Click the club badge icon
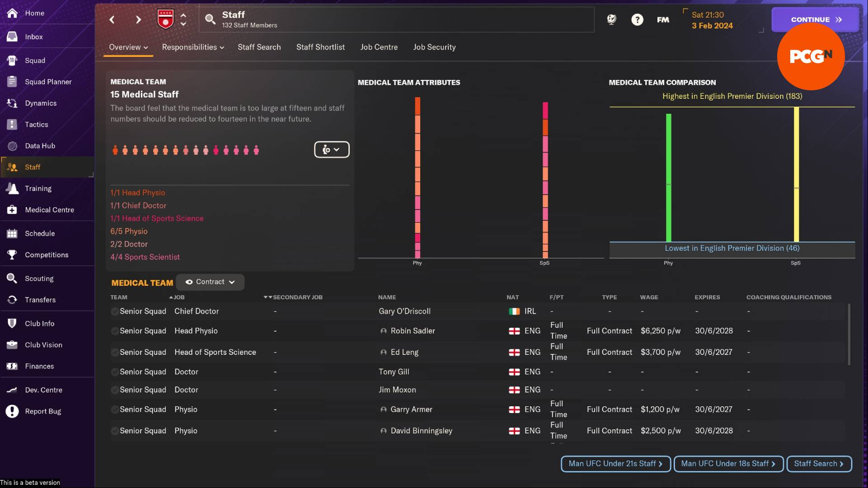The width and height of the screenshot is (868, 488). coord(165,19)
